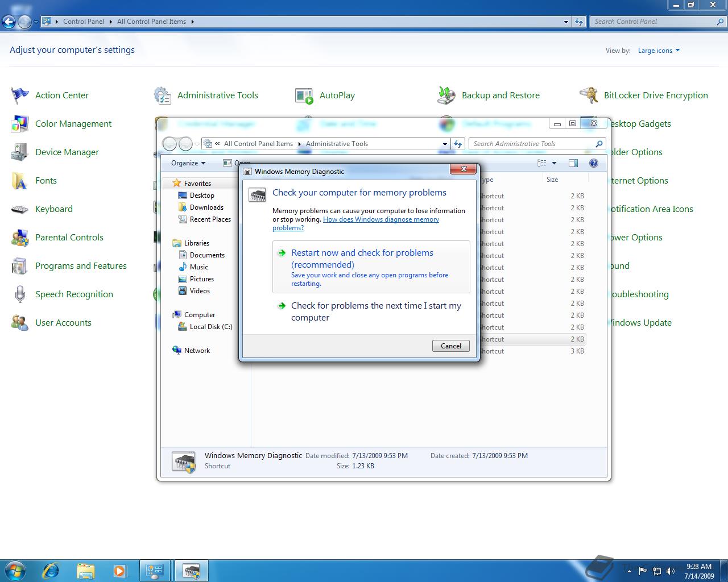728x582 pixels.
Task: Choose Check for problems next time I start
Action: (x=371, y=311)
